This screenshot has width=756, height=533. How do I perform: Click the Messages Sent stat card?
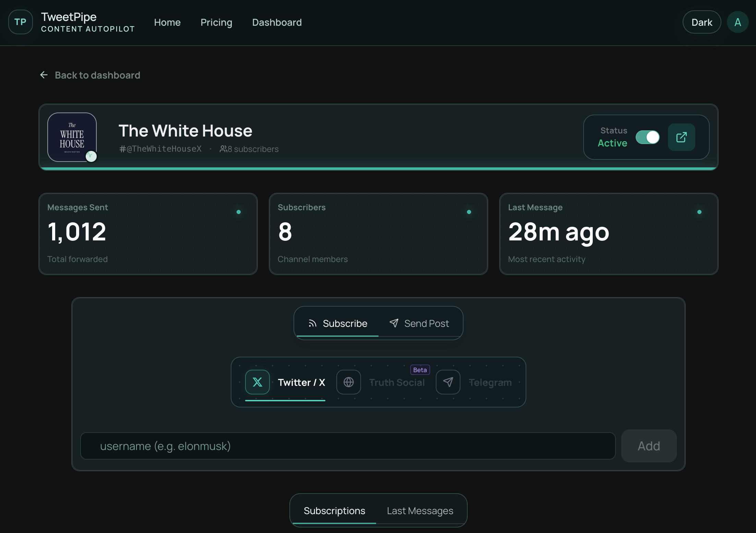coord(148,234)
